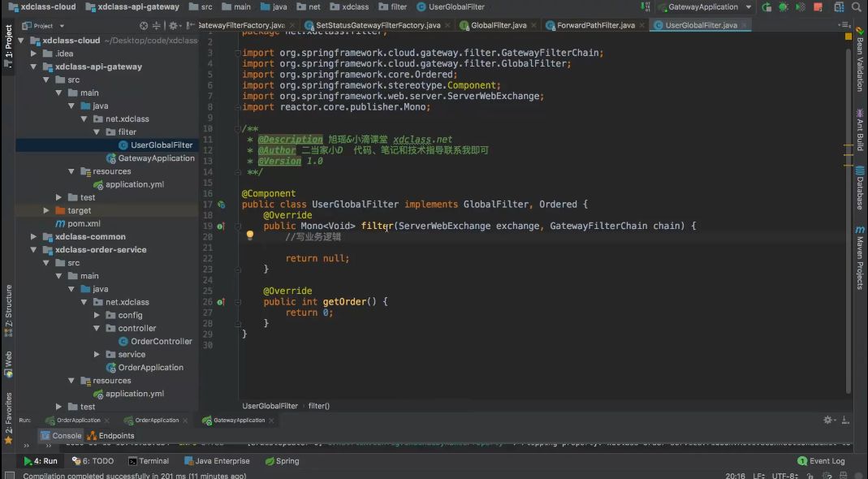Open the Event Log button in status bar
Viewport: 868px width, 479px height.
click(822, 460)
